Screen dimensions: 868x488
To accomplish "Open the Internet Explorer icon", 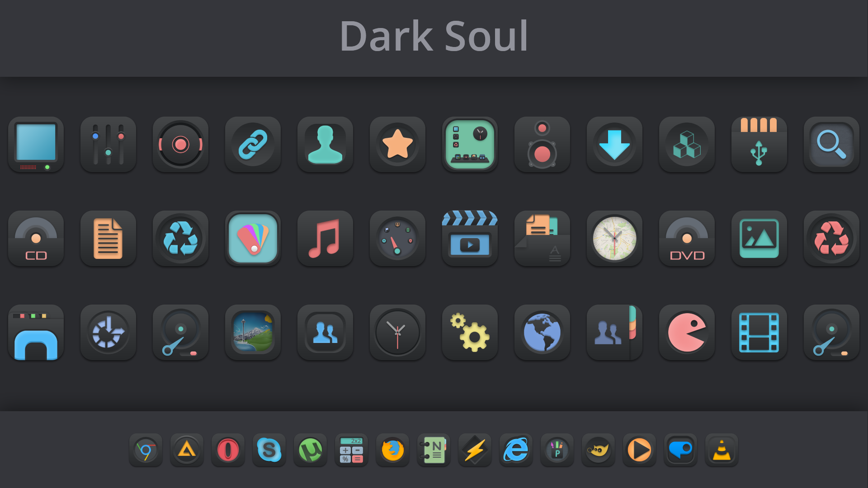I will tap(516, 450).
